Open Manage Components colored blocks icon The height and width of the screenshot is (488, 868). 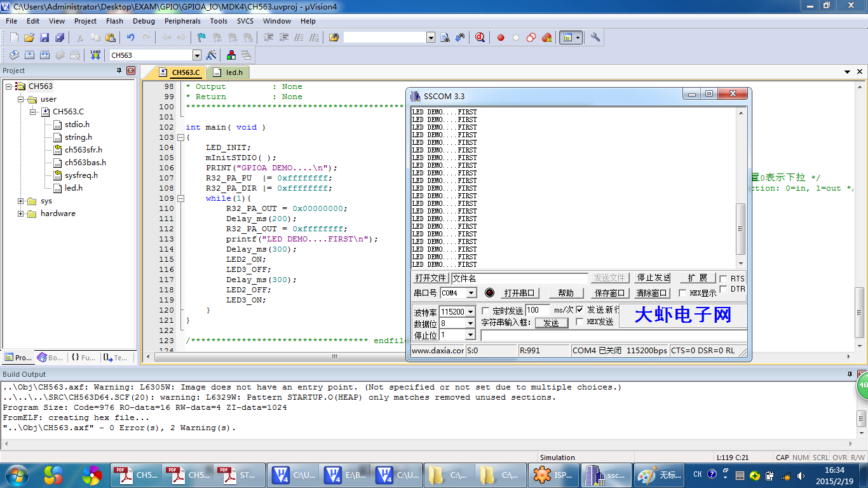[x=231, y=55]
